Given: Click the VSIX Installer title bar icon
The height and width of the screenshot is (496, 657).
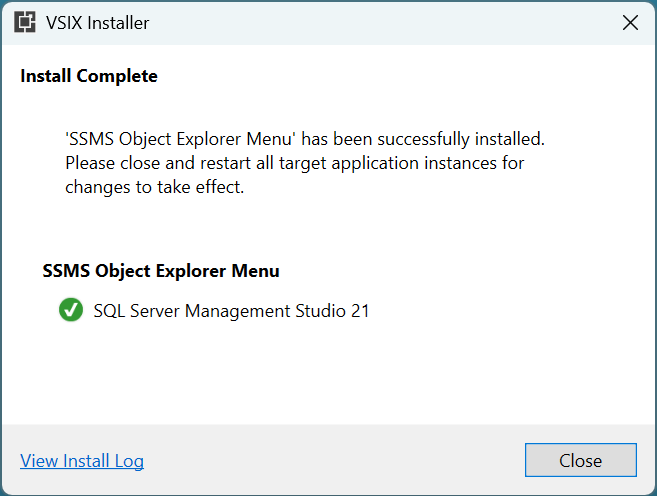Looking at the screenshot, I should (25, 22).
